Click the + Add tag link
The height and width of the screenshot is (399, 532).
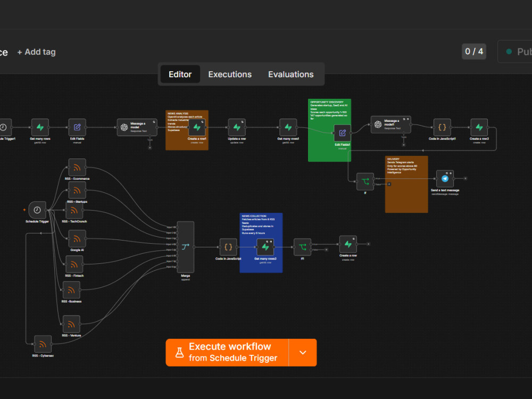pos(36,52)
